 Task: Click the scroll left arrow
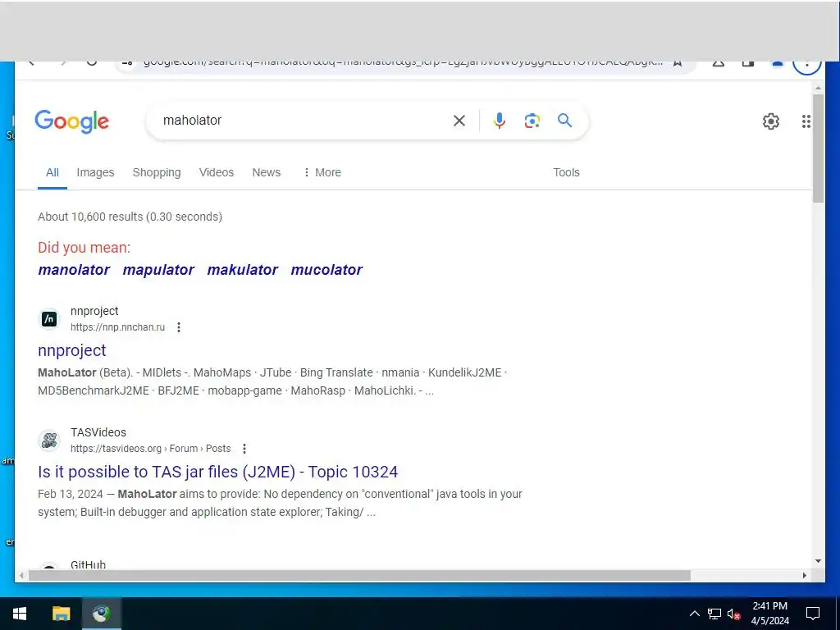click(x=21, y=575)
